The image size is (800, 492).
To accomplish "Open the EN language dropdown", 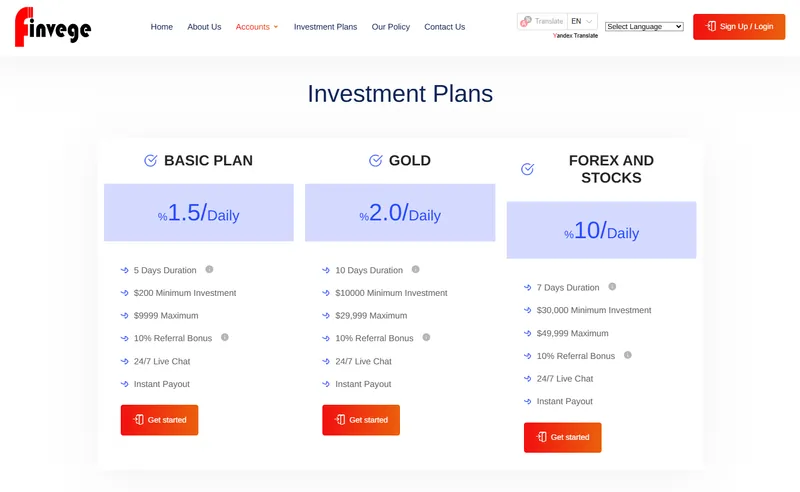I will click(x=582, y=21).
